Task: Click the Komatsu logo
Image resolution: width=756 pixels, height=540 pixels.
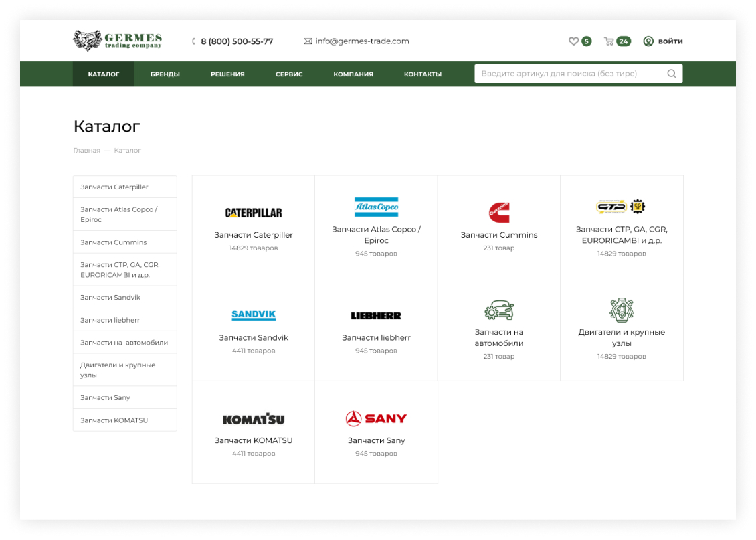Action: (254, 419)
